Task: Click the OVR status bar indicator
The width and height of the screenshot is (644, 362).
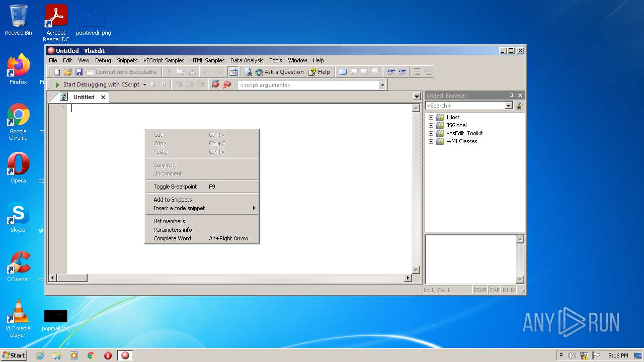Action: tap(480, 290)
